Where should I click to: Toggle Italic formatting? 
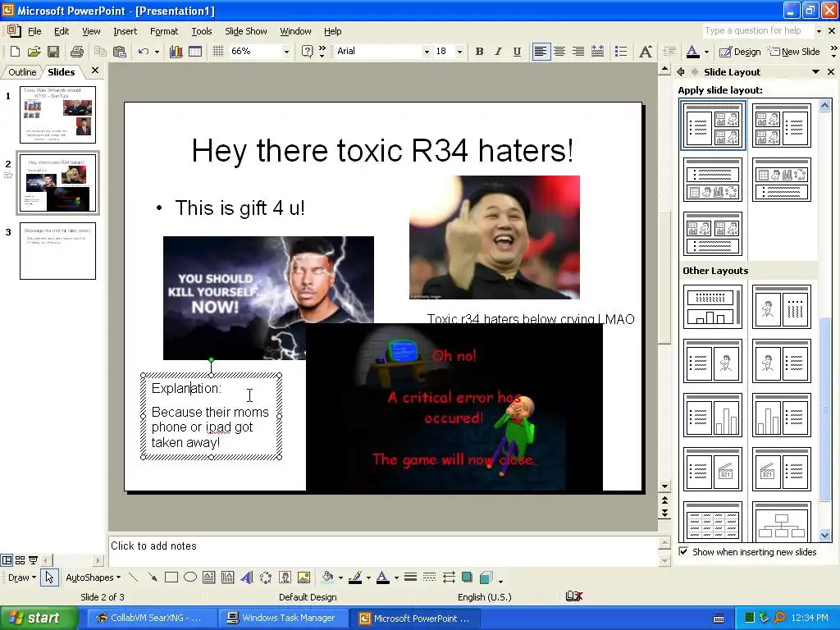[498, 52]
